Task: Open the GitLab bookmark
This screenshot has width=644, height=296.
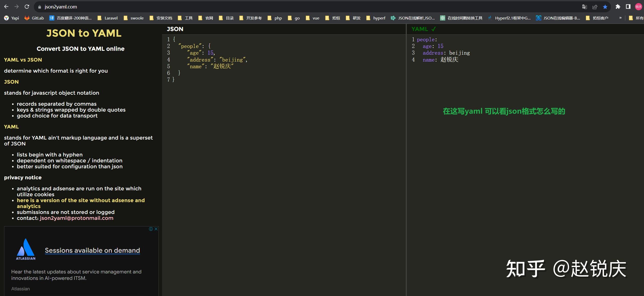Action: [x=34, y=18]
